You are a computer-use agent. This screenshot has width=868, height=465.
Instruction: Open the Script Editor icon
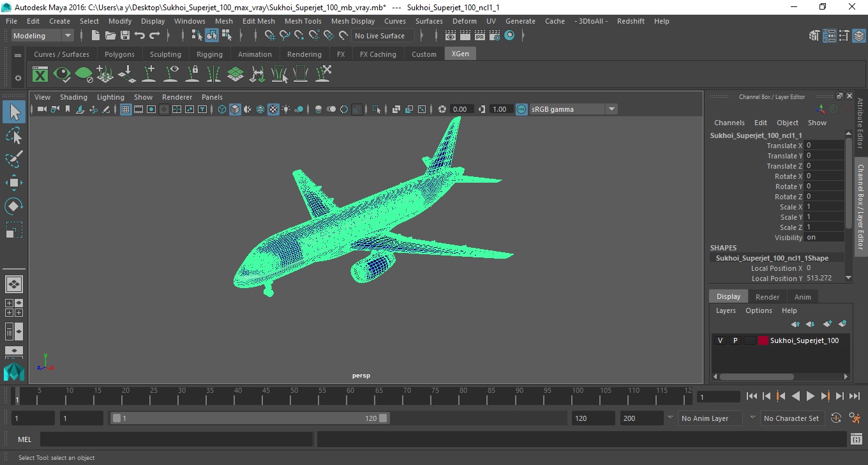[x=857, y=439]
